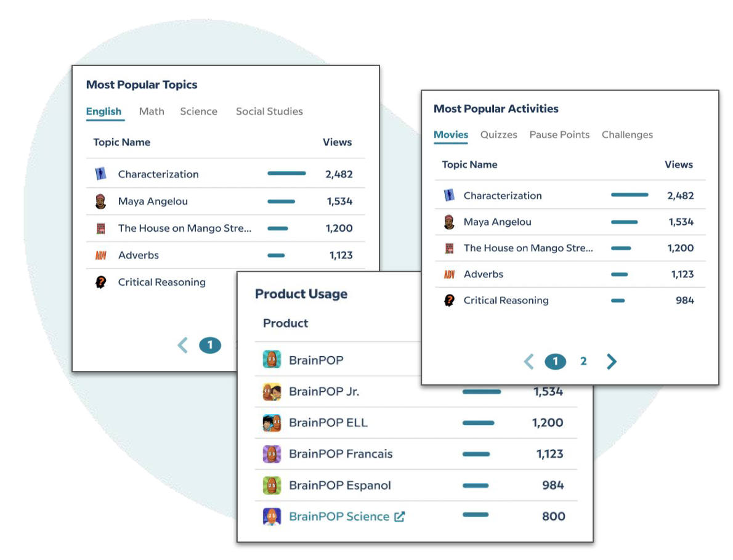Image resolution: width=733 pixels, height=560 pixels.
Task: Click the Maya Angelou portrait icon in Most Popular Topics
Action: click(x=100, y=201)
